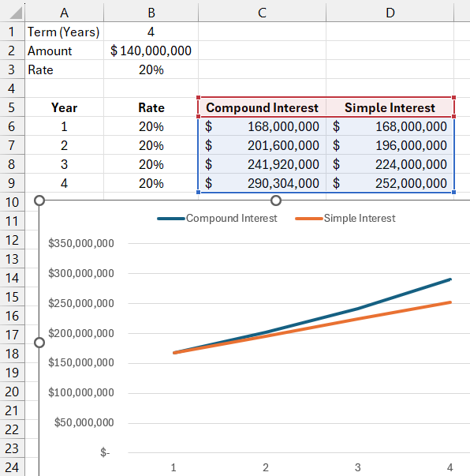The height and width of the screenshot is (476, 470).
Task: Select simple interest value 224,000,000
Action: [390, 164]
